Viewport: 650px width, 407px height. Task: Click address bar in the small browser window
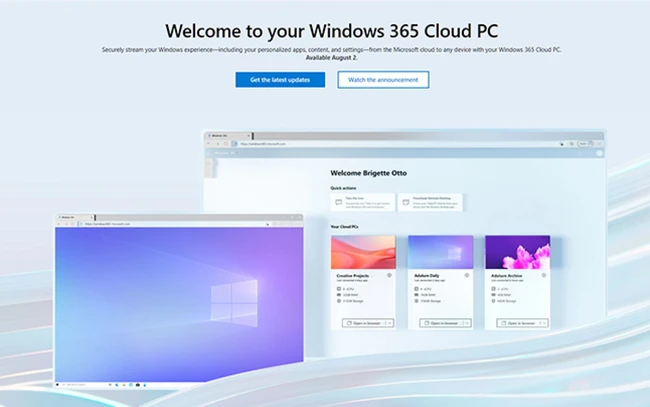tap(174, 224)
